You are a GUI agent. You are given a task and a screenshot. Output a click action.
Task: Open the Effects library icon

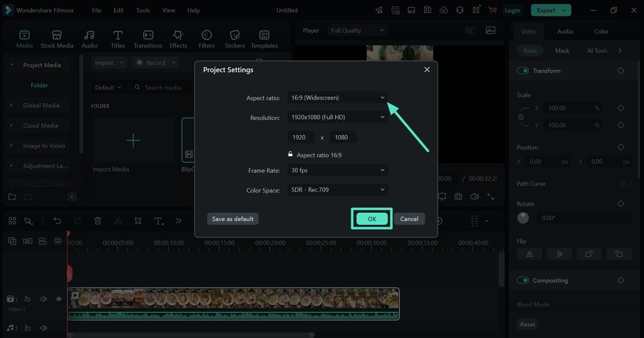point(178,35)
